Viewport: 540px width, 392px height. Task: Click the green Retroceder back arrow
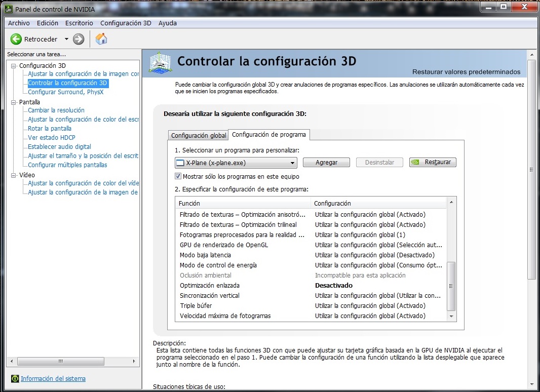16,40
